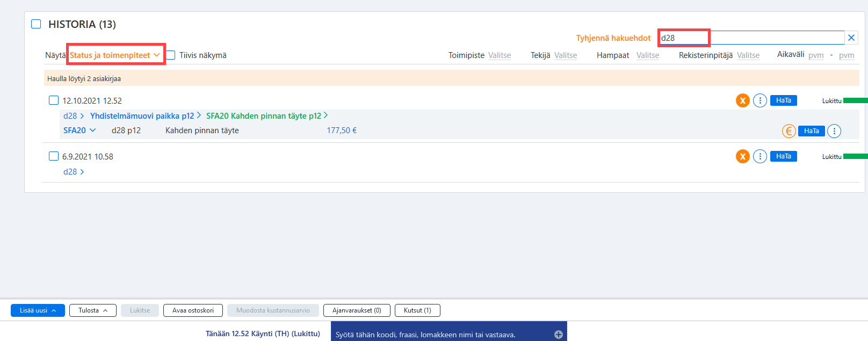Screen dimensions: 868x341
Task: Select checkbox for 6.9.2021 10.58 entry
Action: pos(54,156)
